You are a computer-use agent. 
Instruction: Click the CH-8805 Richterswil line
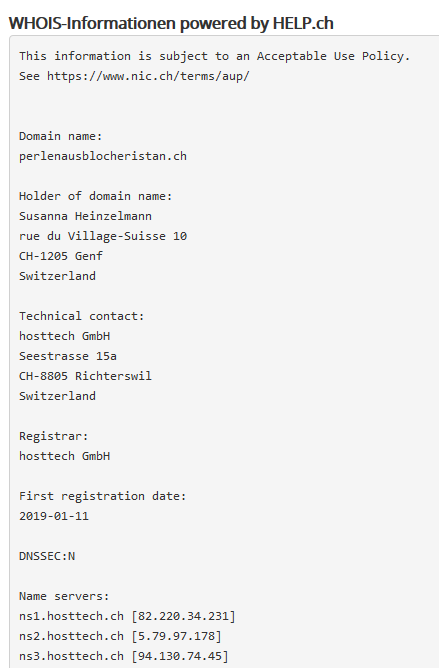click(x=85, y=376)
